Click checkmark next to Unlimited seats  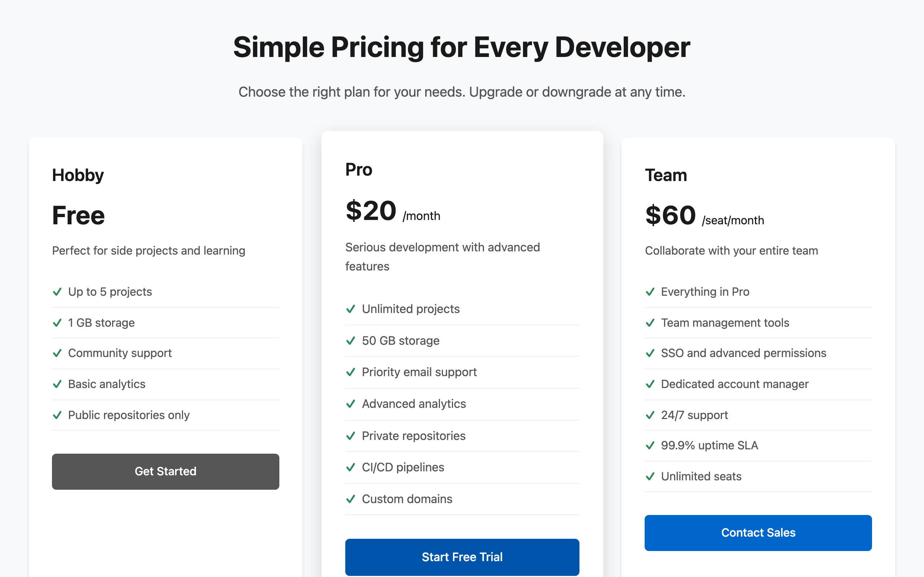(650, 477)
